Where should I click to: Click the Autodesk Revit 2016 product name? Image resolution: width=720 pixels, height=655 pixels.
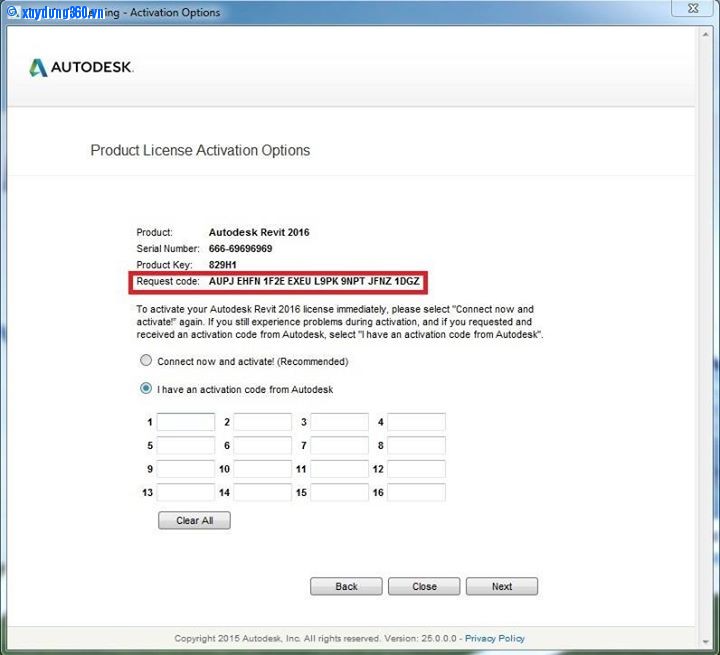[x=259, y=232]
